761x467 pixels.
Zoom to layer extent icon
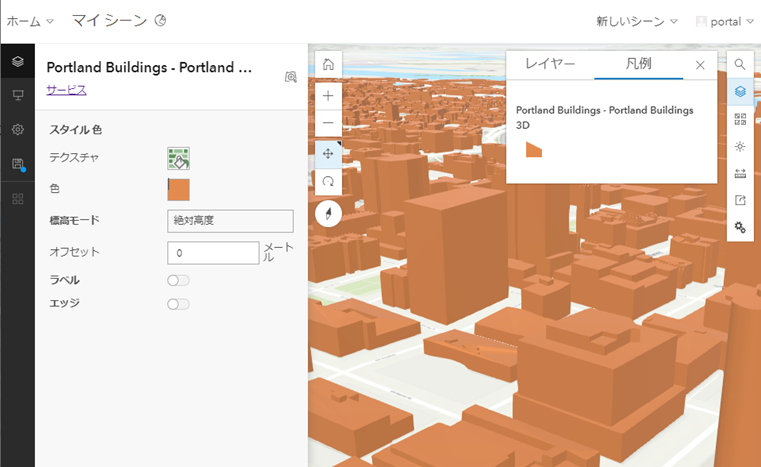(x=290, y=77)
